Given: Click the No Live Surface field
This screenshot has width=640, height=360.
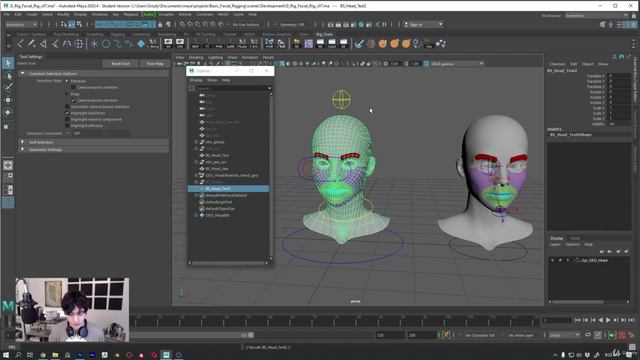Looking at the screenshot, I should [x=246, y=24].
